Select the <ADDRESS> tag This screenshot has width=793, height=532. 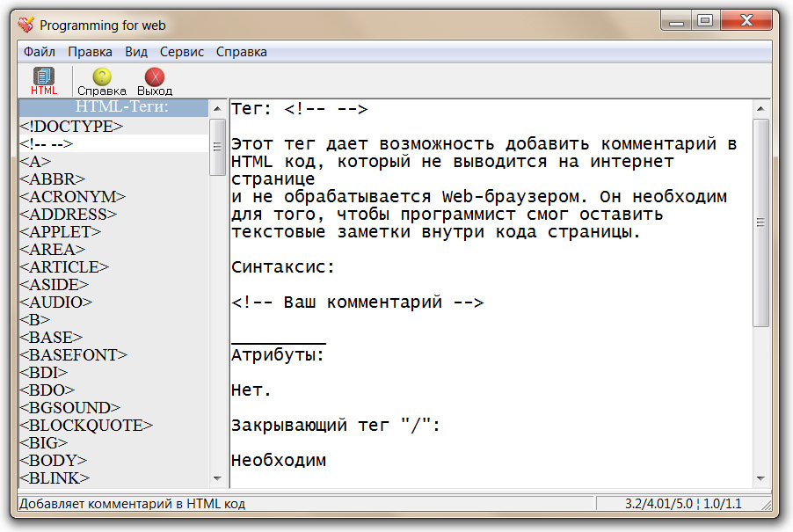tap(113, 214)
